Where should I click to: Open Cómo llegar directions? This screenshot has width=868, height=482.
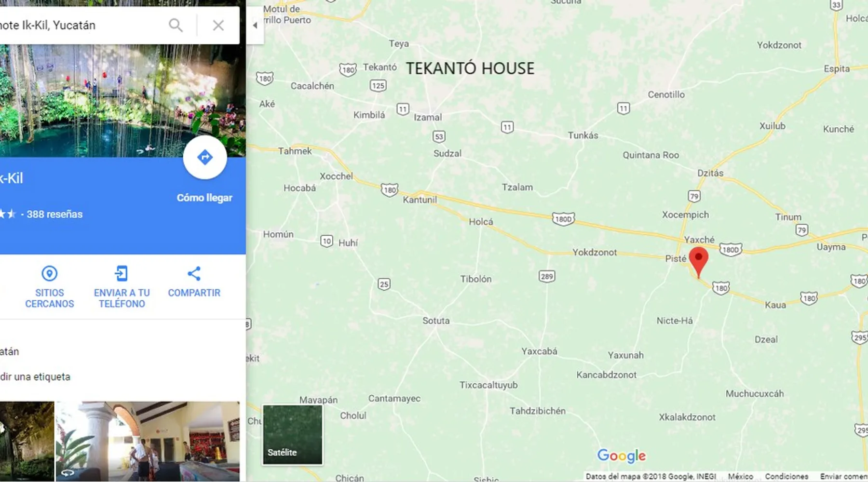204,198
